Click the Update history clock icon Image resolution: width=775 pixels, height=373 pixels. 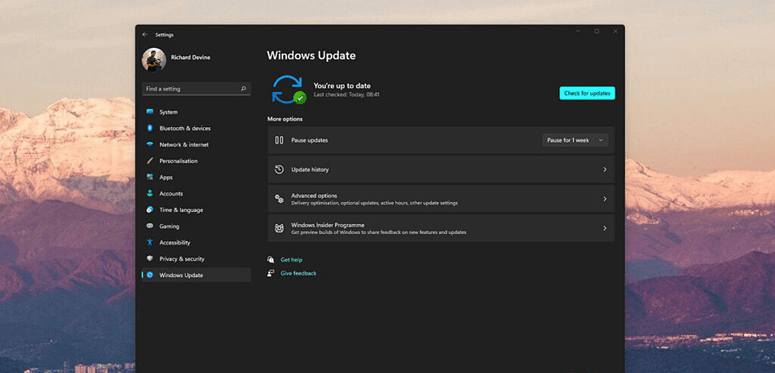[279, 169]
